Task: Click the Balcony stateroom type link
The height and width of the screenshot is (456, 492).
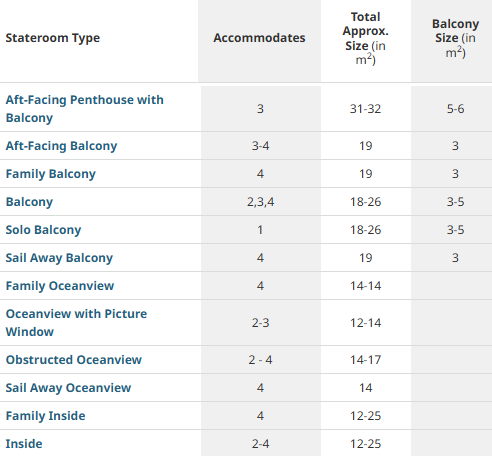Action: click(x=29, y=202)
